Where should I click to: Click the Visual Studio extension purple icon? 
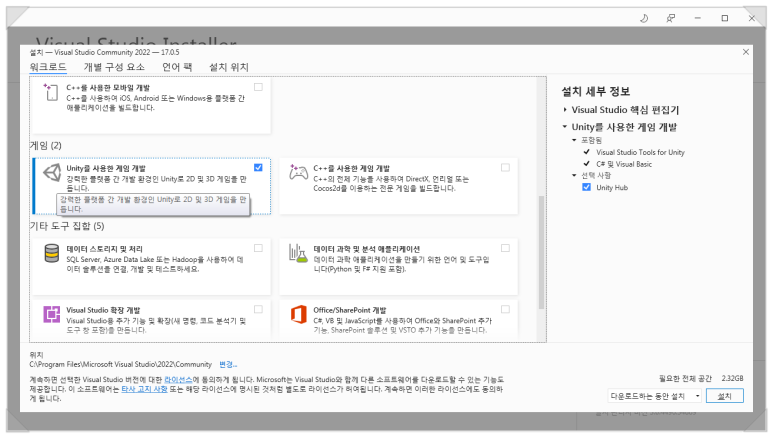[52, 314]
